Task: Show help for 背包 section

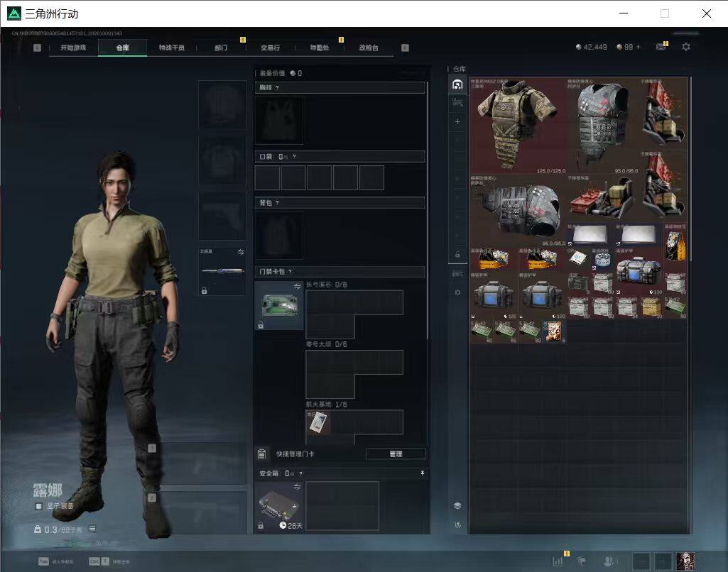Action: (277, 203)
